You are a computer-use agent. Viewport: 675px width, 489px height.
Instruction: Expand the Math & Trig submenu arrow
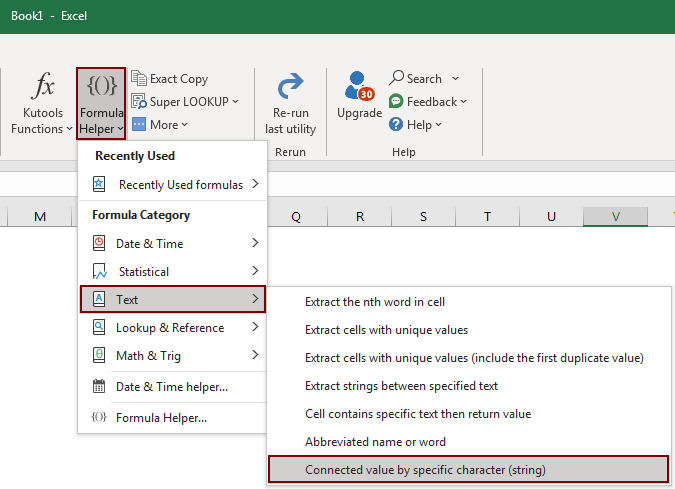(255, 355)
